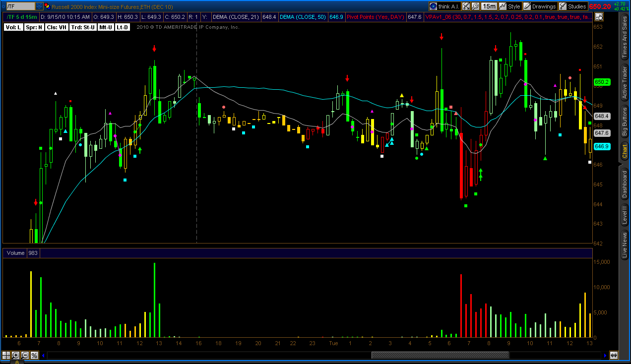The width and height of the screenshot is (631, 364).
Task: Click the Style button label
Action: pos(514,6)
